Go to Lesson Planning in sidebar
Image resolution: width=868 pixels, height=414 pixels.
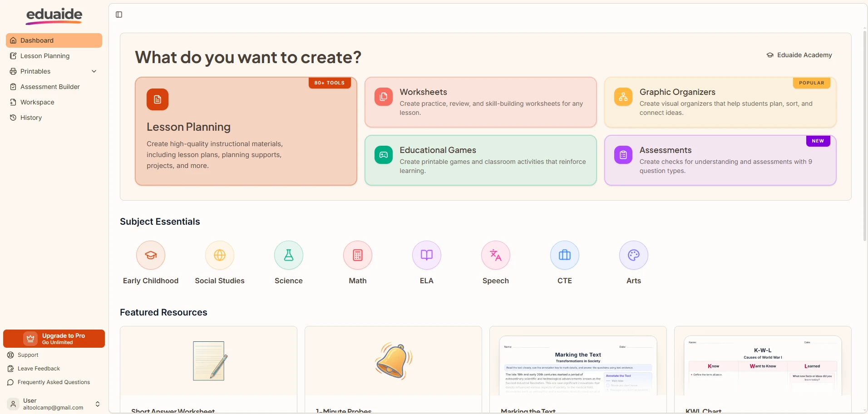[54, 56]
